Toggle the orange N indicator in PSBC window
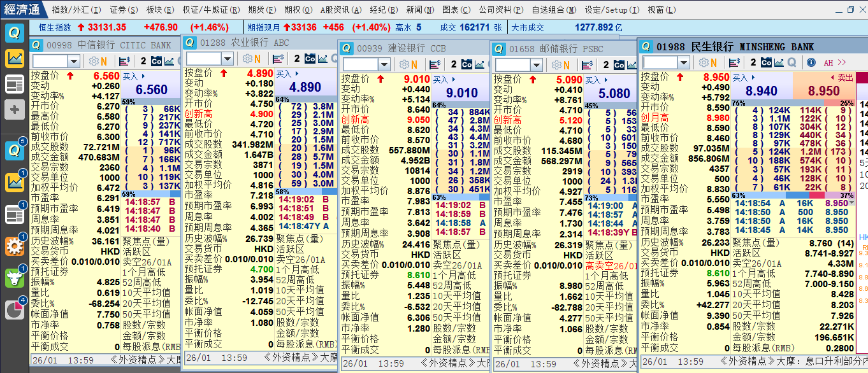This screenshot has width=868, height=373. click(x=566, y=65)
